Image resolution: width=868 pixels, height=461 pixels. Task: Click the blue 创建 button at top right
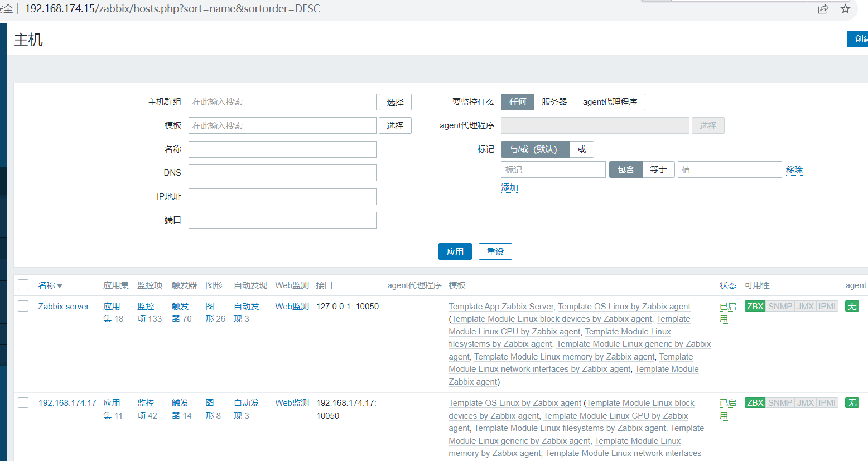tap(858, 39)
